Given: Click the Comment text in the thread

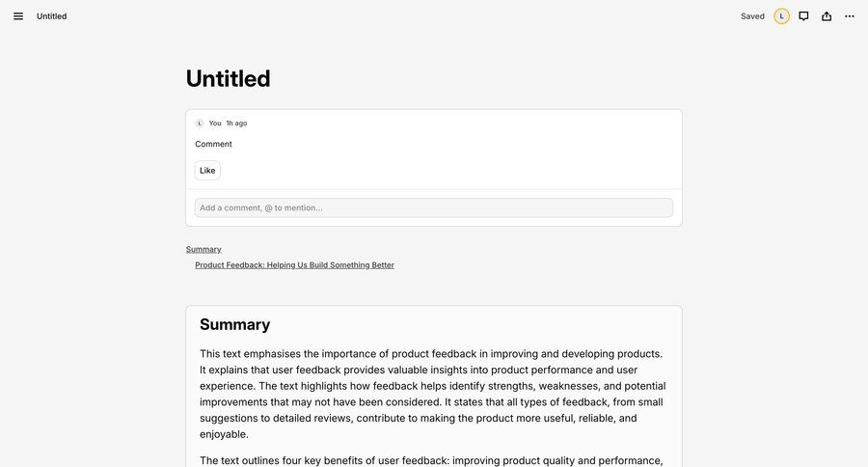Looking at the screenshot, I should 213,144.
